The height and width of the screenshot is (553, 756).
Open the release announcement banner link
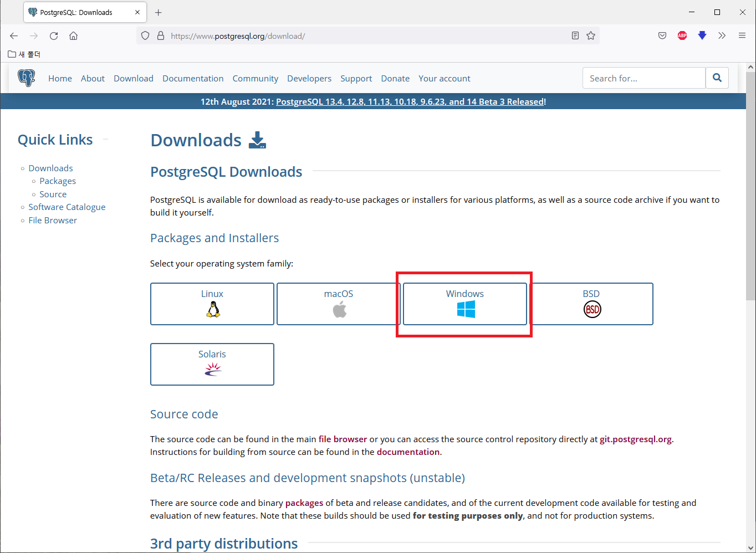point(411,101)
